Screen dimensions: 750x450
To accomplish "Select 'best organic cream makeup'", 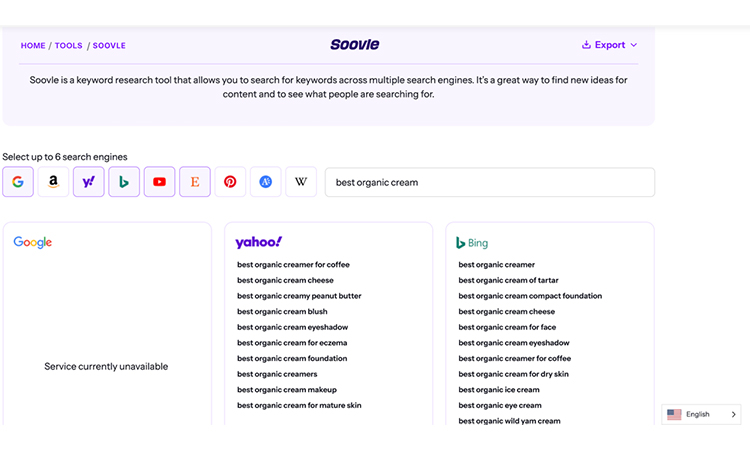I will coord(287,390).
